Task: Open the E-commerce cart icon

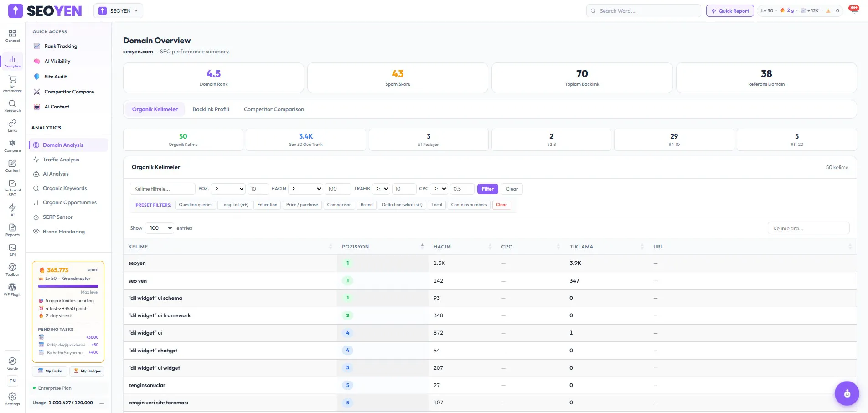Action: pyautogui.click(x=12, y=84)
